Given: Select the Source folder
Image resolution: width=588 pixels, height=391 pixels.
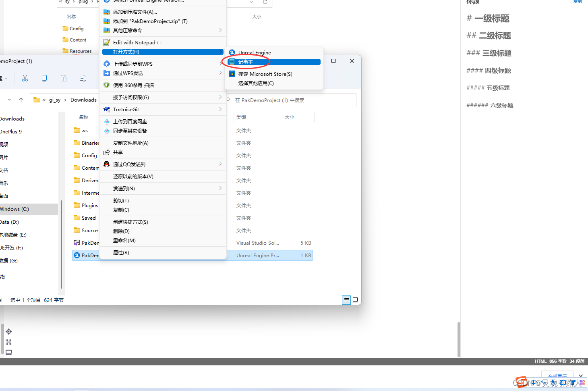Looking at the screenshot, I should tap(86, 230).
